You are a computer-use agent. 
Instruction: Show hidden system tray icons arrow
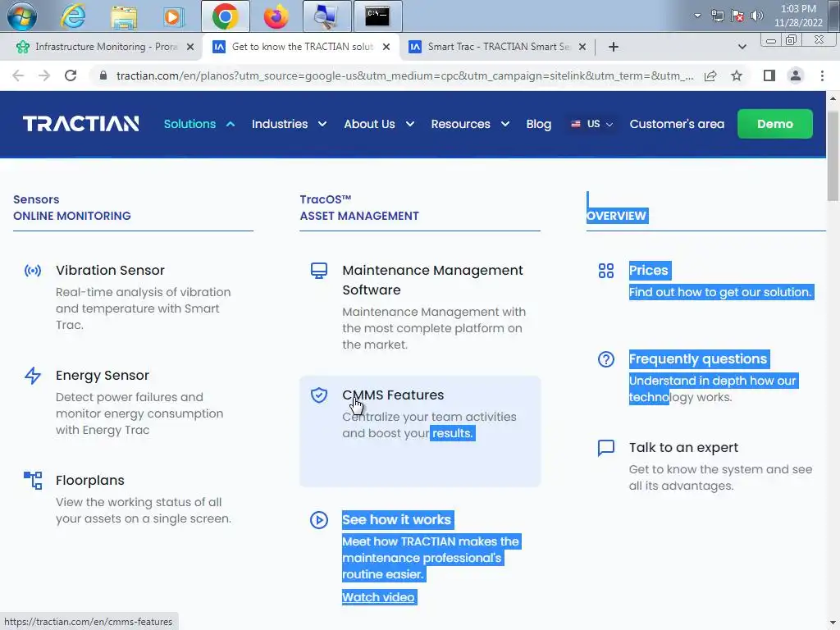(697, 16)
